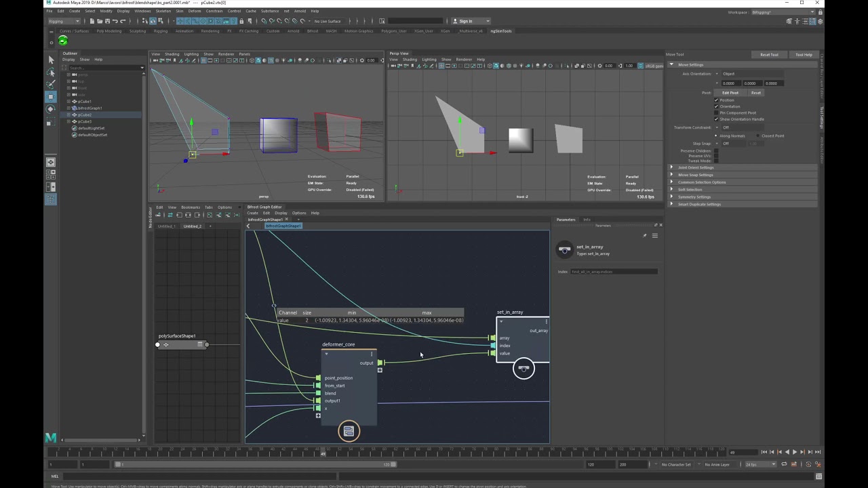
Task: Click the Outliner search field
Action: point(105,68)
